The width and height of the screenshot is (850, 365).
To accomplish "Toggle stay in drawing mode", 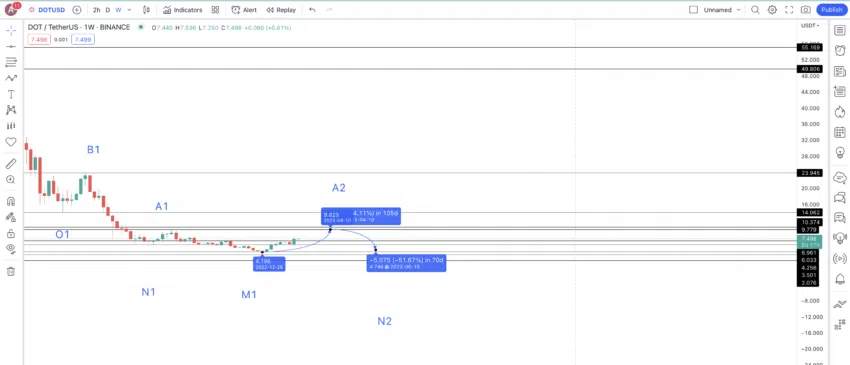I will pos(11,217).
